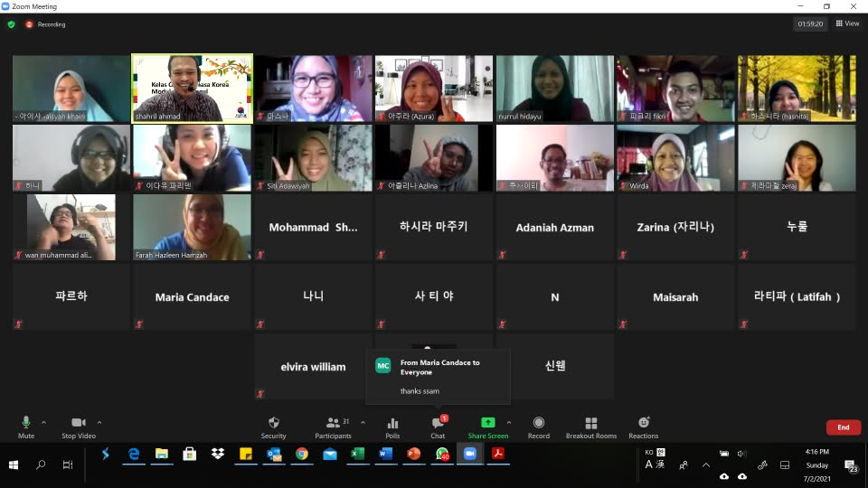Select nurrul hidayu's video tile
The image size is (868, 488).
pyautogui.click(x=554, y=88)
